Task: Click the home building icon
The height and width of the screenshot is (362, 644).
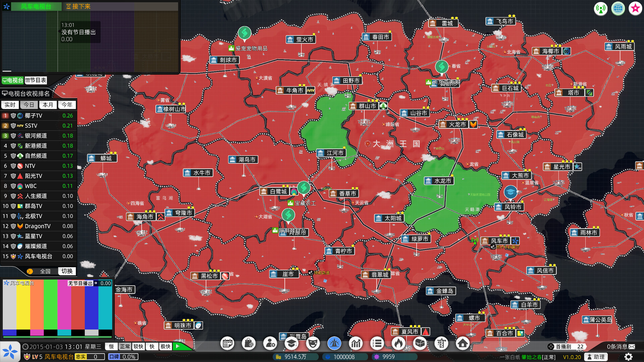Action: (x=463, y=343)
